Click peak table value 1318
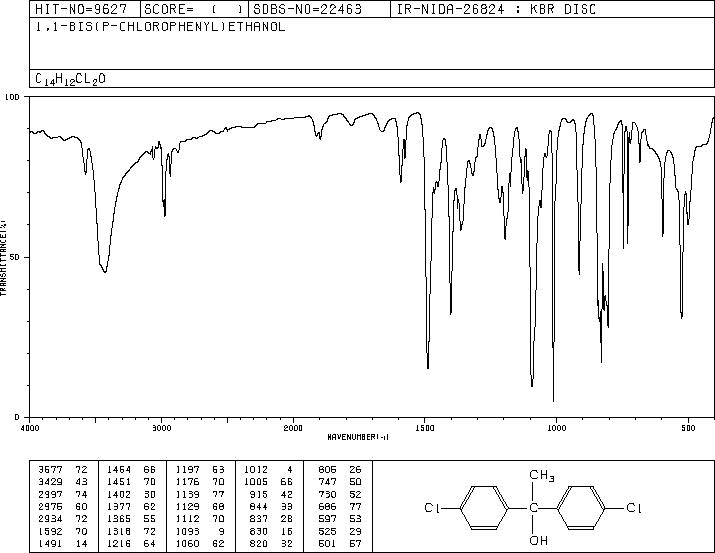 click(x=119, y=532)
